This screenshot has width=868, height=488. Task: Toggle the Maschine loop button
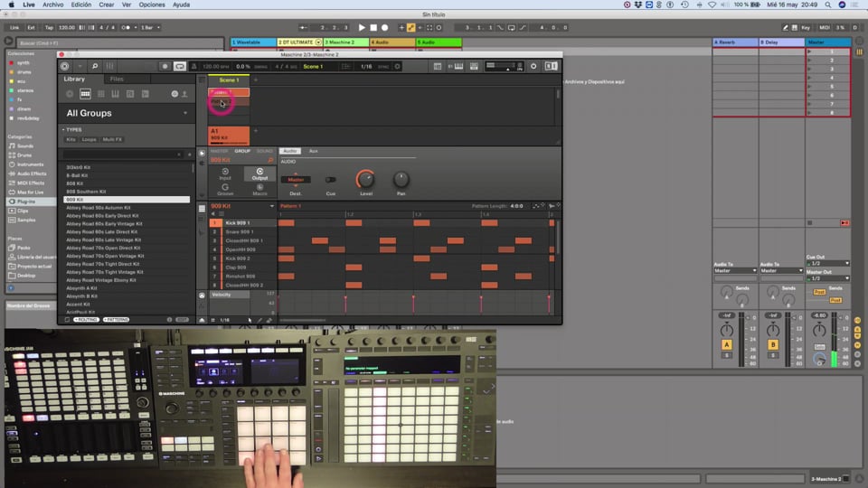click(180, 66)
